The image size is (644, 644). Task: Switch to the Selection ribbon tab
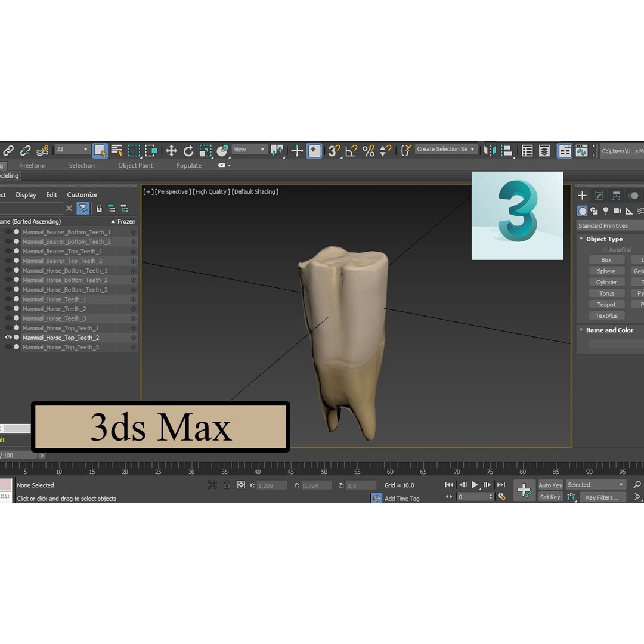82,166
